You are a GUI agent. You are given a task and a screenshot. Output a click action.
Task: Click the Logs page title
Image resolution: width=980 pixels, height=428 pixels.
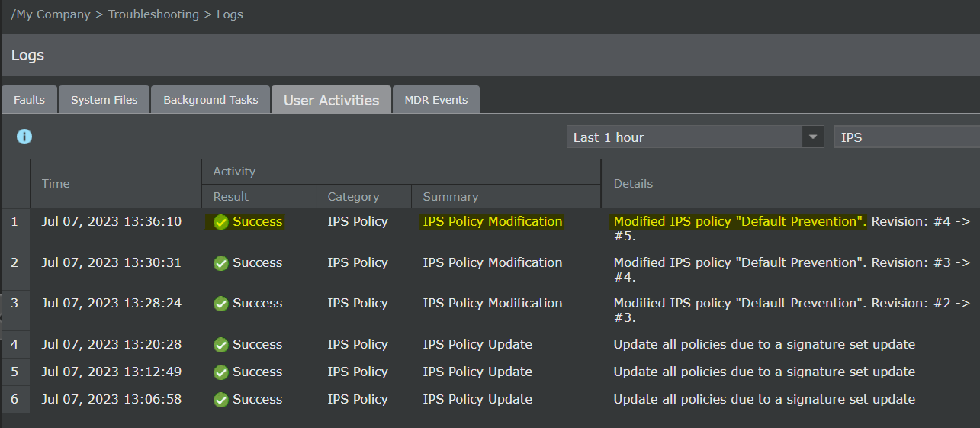pos(27,55)
